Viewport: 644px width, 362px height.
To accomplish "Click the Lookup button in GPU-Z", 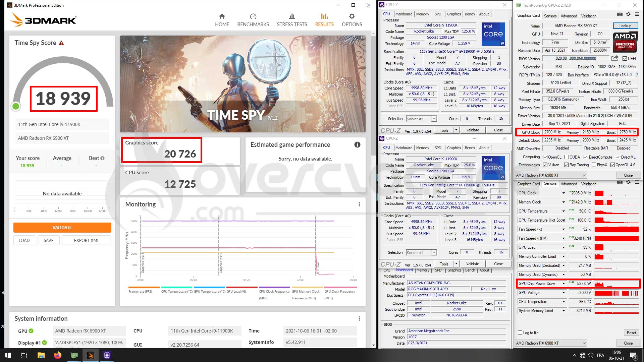I will point(625,26).
